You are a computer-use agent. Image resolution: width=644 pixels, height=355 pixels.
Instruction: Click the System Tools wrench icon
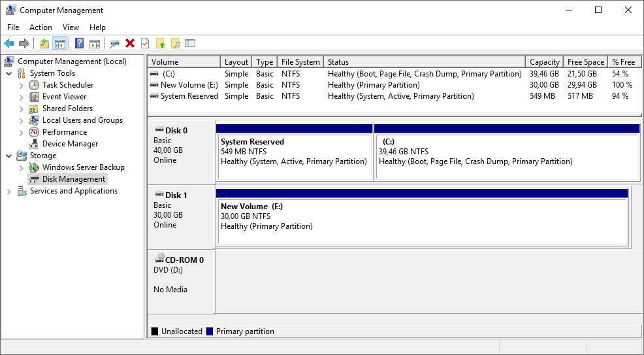22,73
